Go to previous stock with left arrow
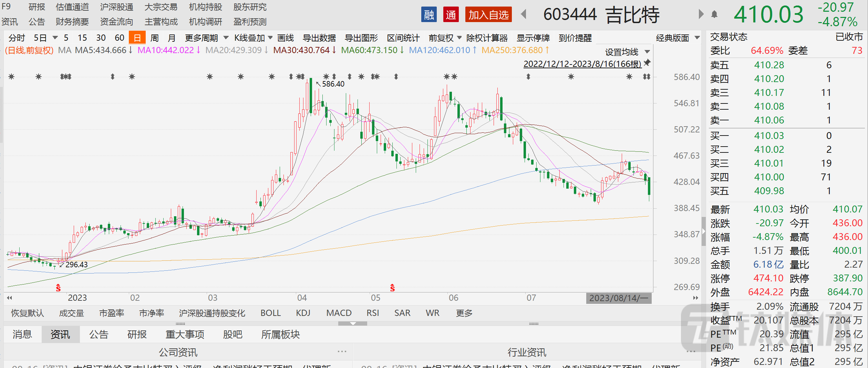The width and height of the screenshot is (868, 368). tap(524, 14)
